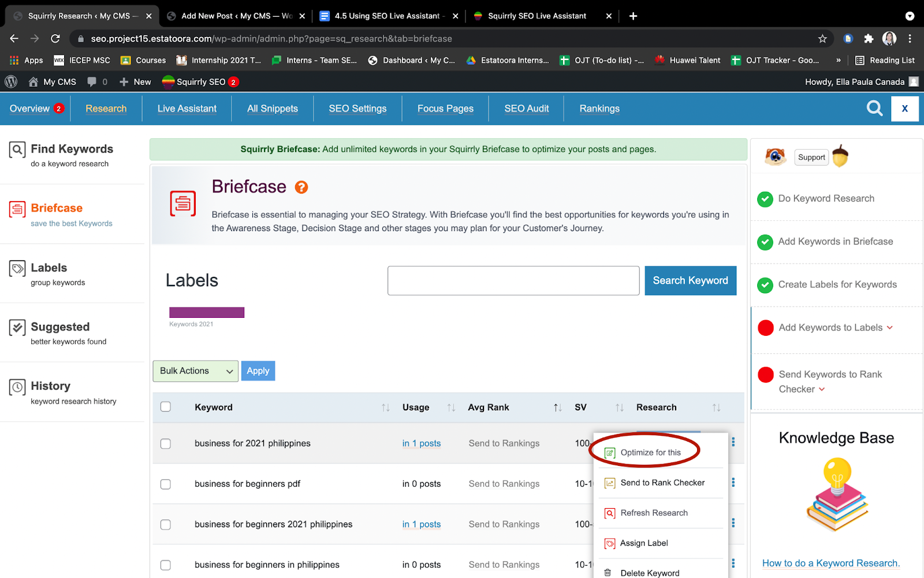Open the Squirrly SEO admin bar menu
This screenshot has width=924, height=578.
coord(200,82)
